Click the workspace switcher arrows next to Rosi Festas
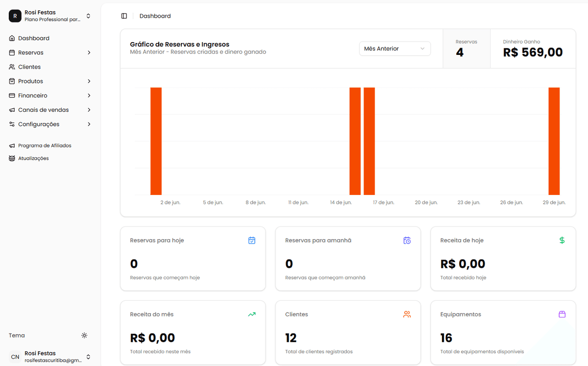 [88, 16]
